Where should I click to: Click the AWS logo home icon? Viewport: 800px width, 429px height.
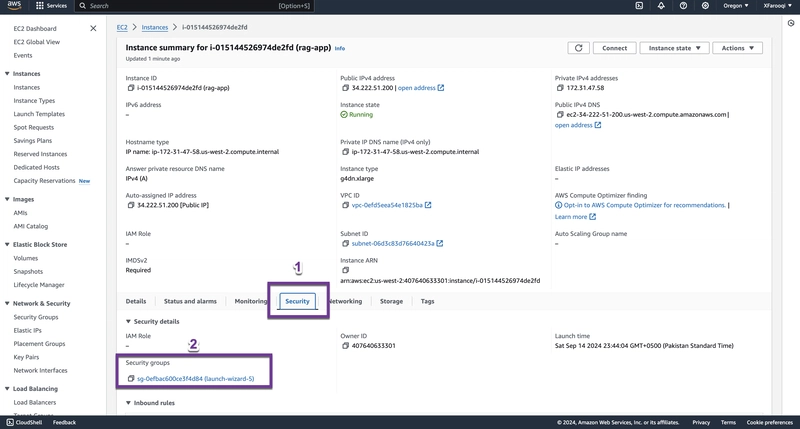coord(14,6)
